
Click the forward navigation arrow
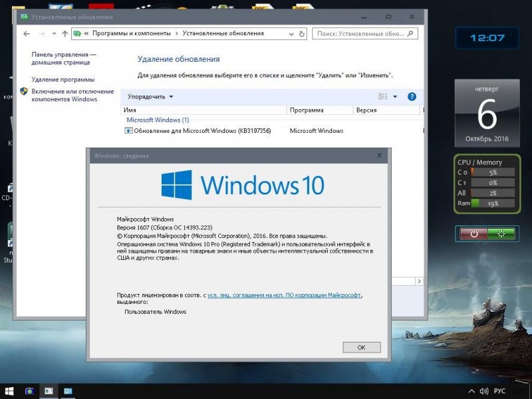[42, 34]
